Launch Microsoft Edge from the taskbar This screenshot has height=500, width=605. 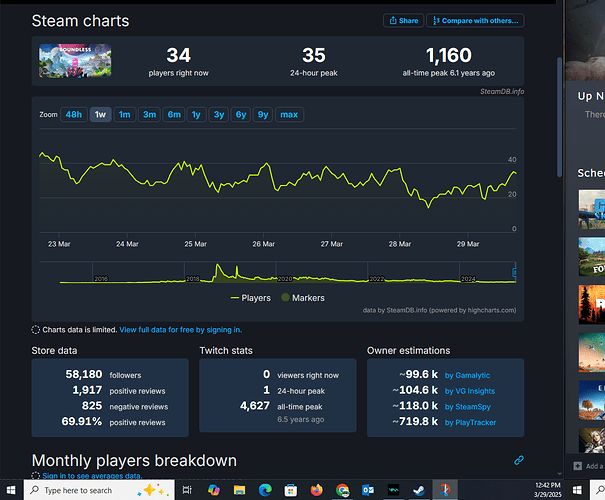click(x=265, y=490)
